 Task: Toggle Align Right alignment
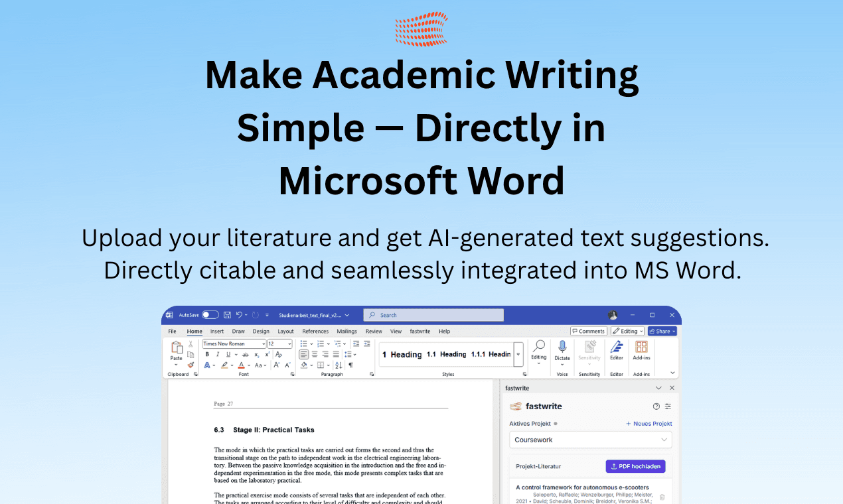pos(325,355)
